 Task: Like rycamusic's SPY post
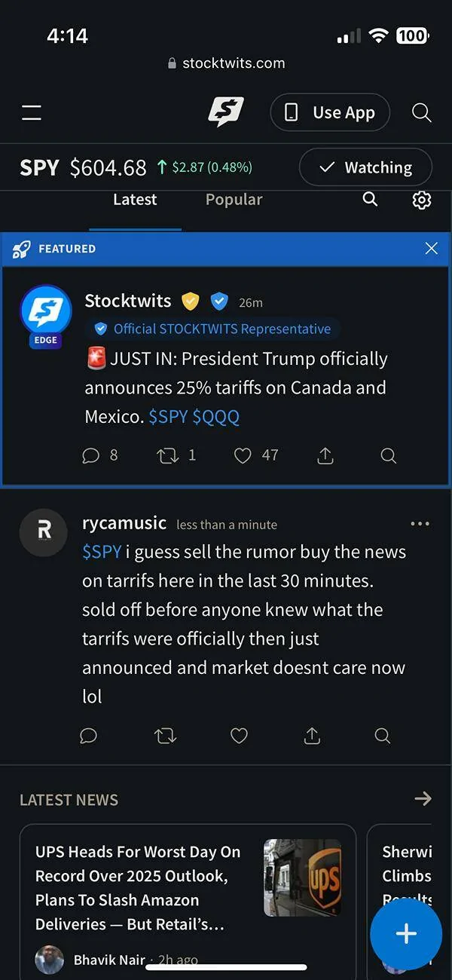click(x=239, y=736)
